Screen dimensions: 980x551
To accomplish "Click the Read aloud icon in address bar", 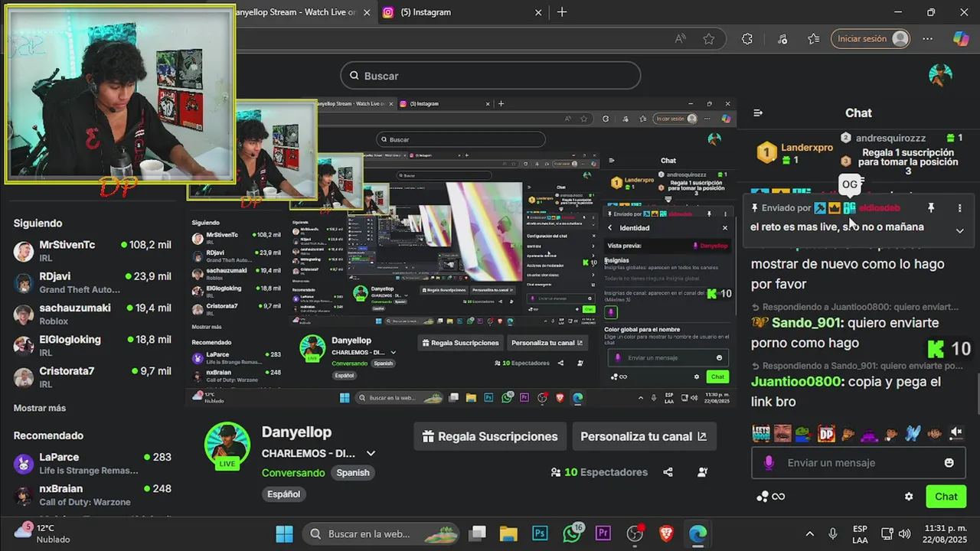I will [680, 39].
